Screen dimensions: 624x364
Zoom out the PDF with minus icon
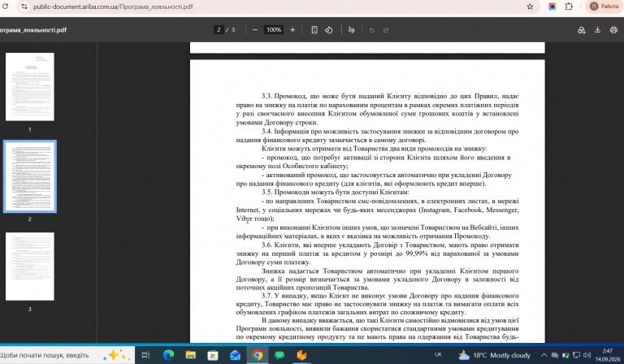pos(255,30)
